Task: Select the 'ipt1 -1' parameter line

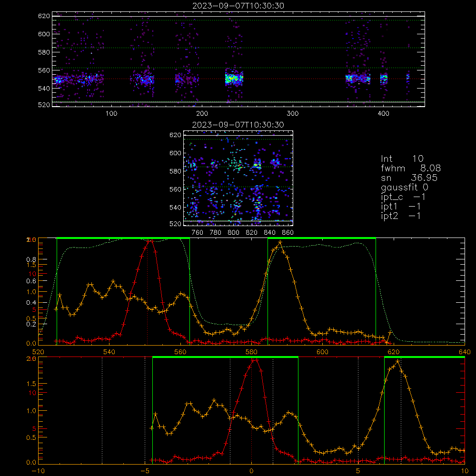Action: tap(401, 207)
